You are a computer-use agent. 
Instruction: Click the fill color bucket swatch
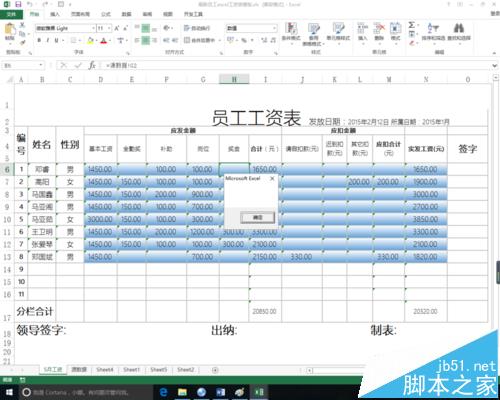(90, 40)
